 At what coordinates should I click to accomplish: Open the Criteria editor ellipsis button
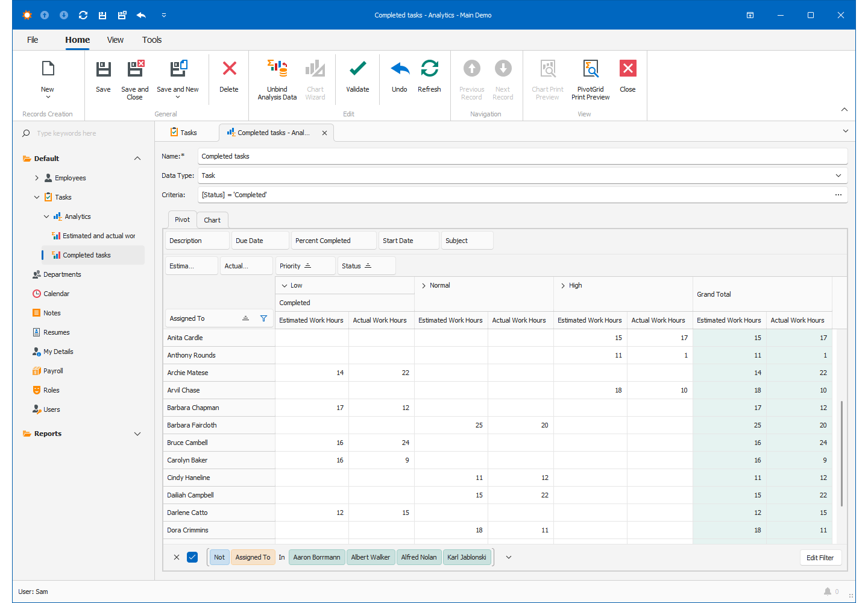pyautogui.click(x=838, y=195)
